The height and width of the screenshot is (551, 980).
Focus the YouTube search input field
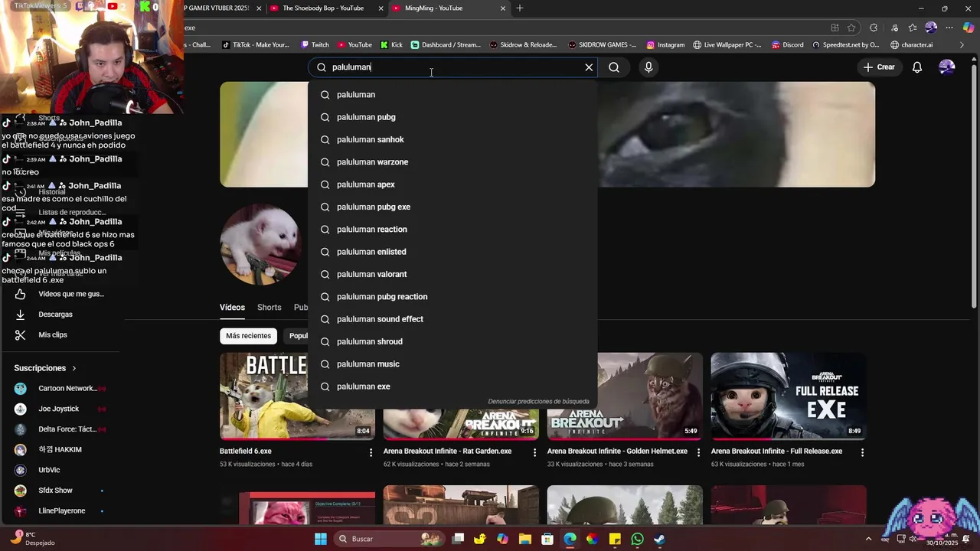point(452,67)
